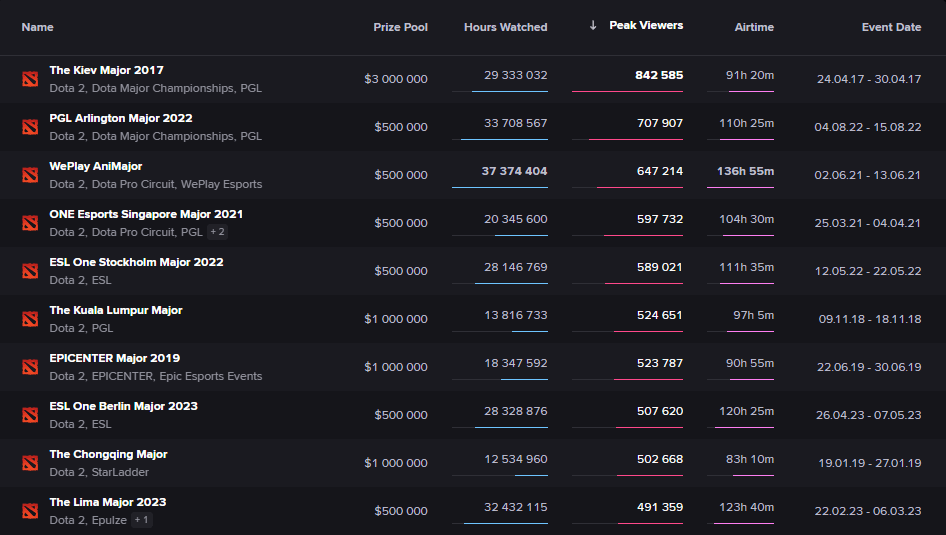Click the Event Date column header

(x=891, y=27)
